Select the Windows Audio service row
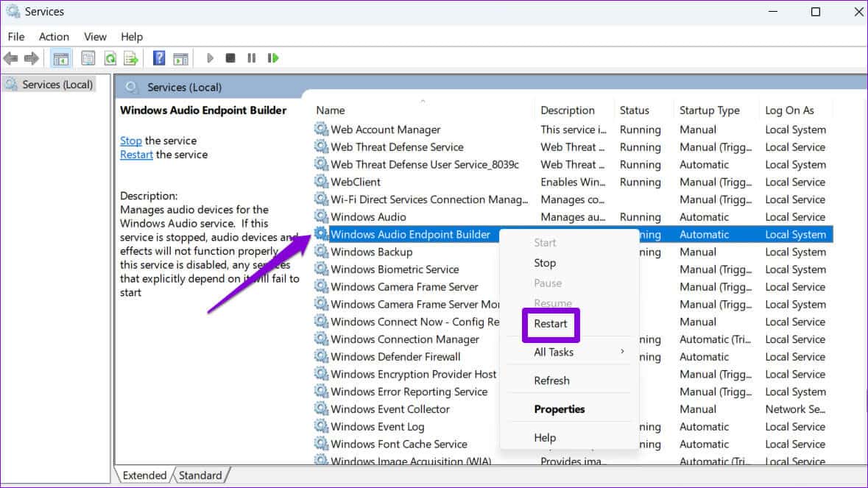 pyautogui.click(x=368, y=217)
